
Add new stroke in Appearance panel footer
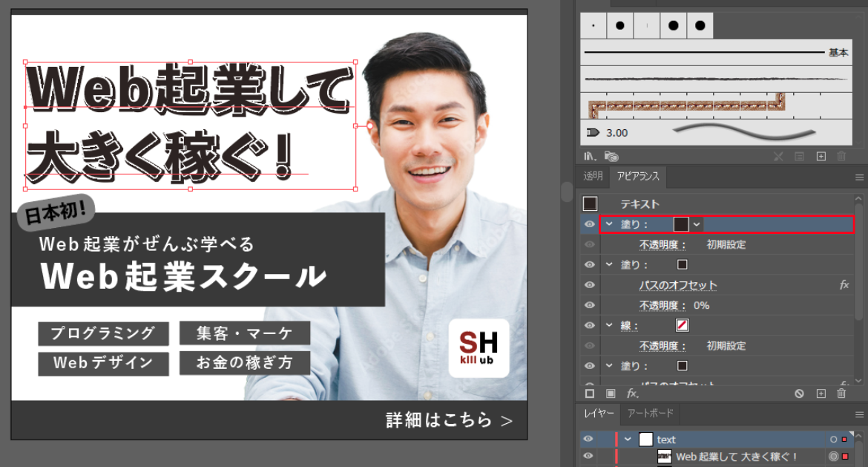(x=590, y=393)
